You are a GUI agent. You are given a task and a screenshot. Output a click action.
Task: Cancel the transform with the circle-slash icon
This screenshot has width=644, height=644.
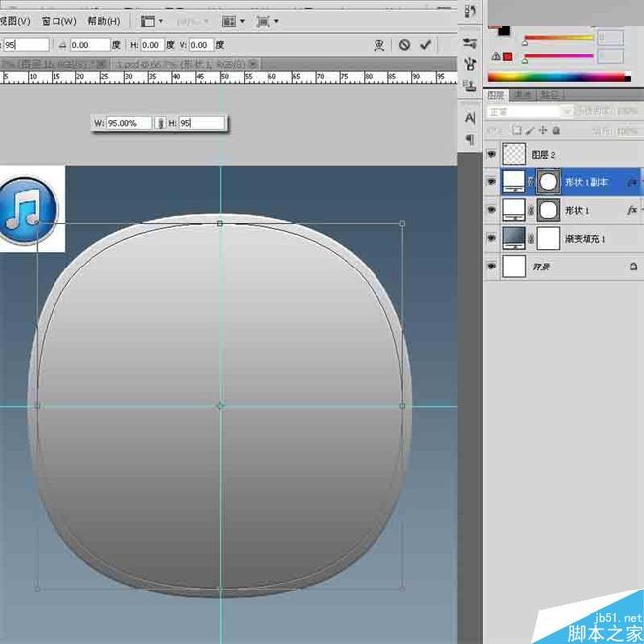(x=404, y=45)
